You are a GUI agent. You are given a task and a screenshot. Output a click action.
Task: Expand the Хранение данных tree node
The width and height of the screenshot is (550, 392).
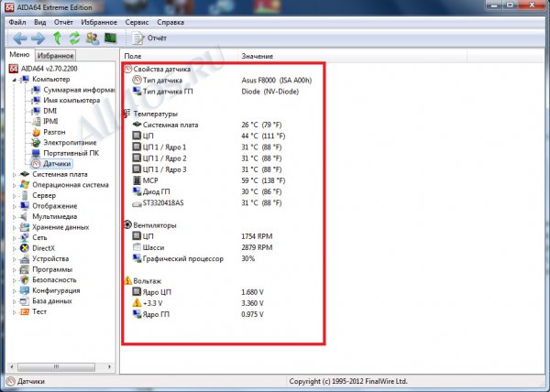[x=15, y=227]
